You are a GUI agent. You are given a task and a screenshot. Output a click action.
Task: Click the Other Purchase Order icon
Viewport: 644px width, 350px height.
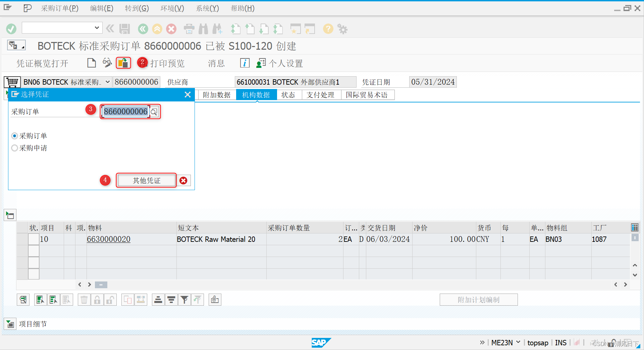coord(123,63)
